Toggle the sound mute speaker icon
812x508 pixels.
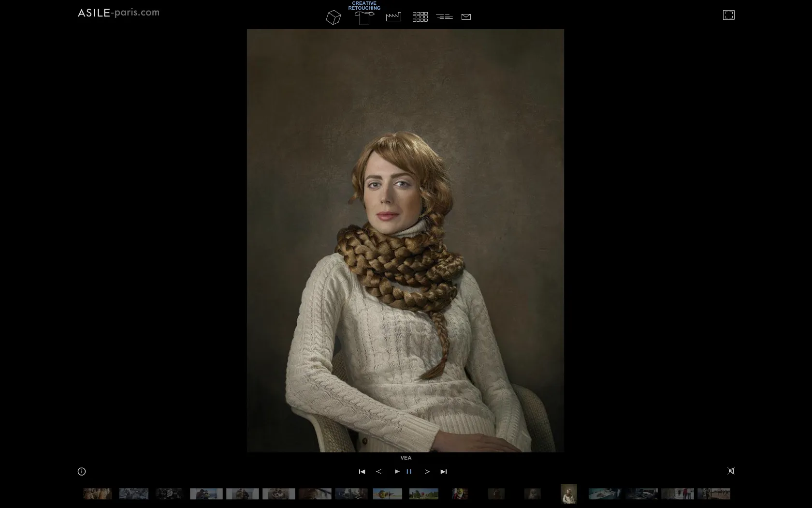tap(731, 471)
